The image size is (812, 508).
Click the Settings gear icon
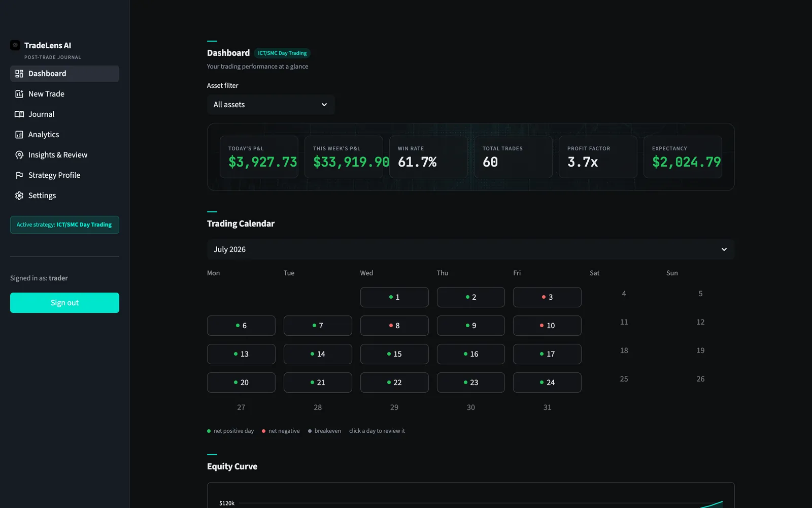(x=19, y=196)
